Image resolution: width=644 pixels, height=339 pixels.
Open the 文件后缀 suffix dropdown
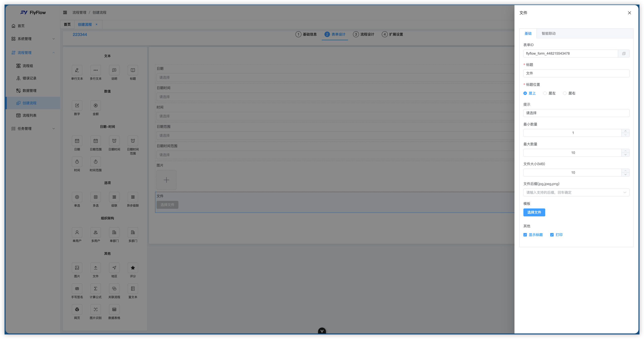tap(576, 192)
